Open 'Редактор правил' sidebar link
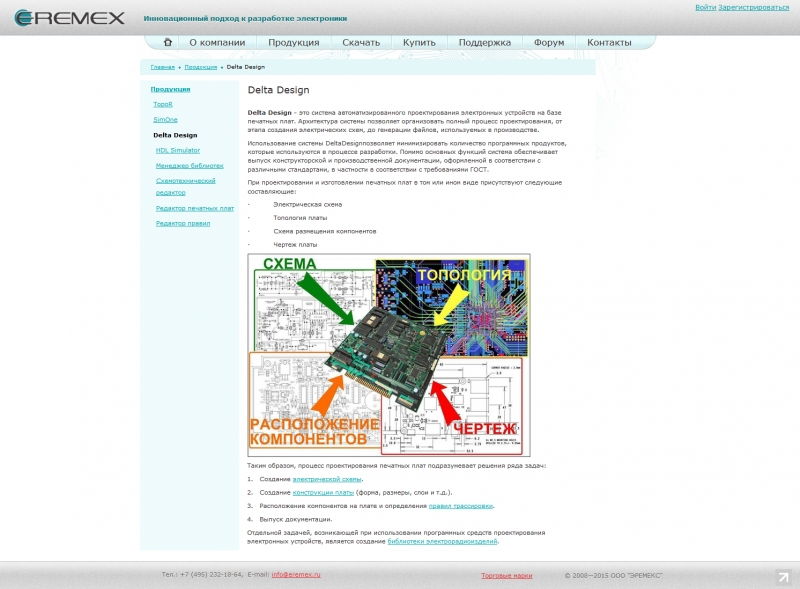The image size is (800, 589). pyautogui.click(x=183, y=223)
